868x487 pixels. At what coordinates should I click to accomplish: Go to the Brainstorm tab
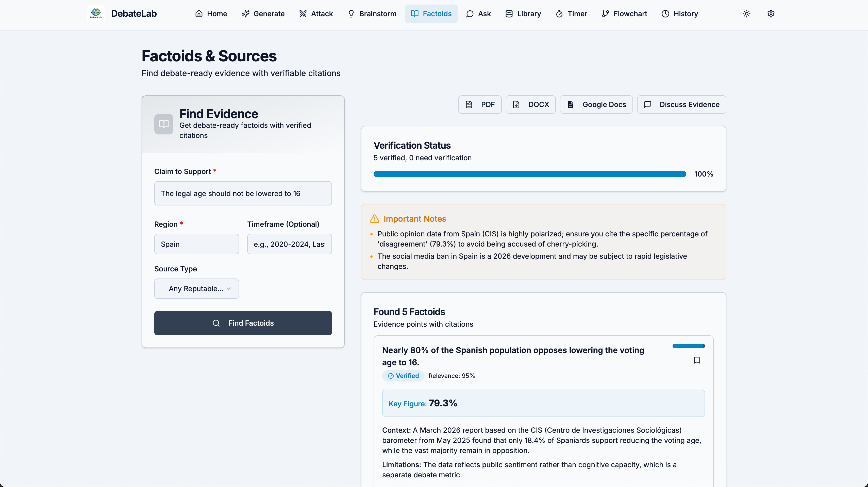tap(372, 14)
